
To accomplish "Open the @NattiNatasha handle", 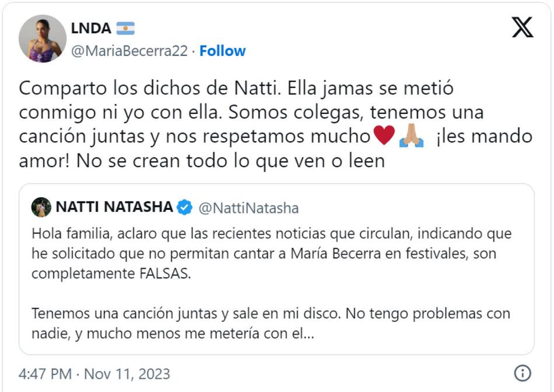I will (x=248, y=208).
